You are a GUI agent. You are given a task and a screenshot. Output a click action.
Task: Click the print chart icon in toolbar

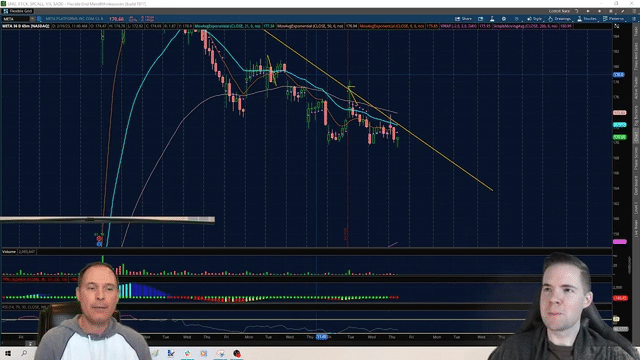pyautogui.click(x=516, y=19)
